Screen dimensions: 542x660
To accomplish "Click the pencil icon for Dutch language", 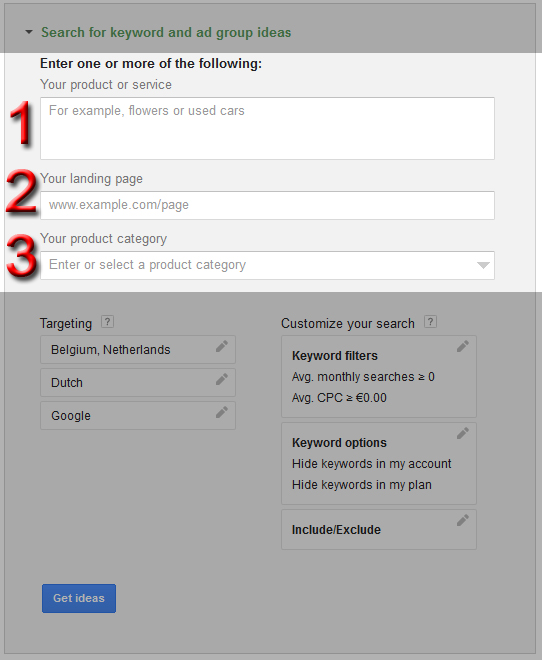I will (x=222, y=379).
